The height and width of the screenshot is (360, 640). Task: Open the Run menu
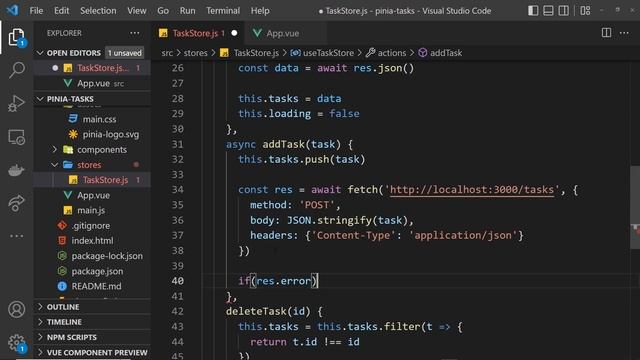coord(187,11)
